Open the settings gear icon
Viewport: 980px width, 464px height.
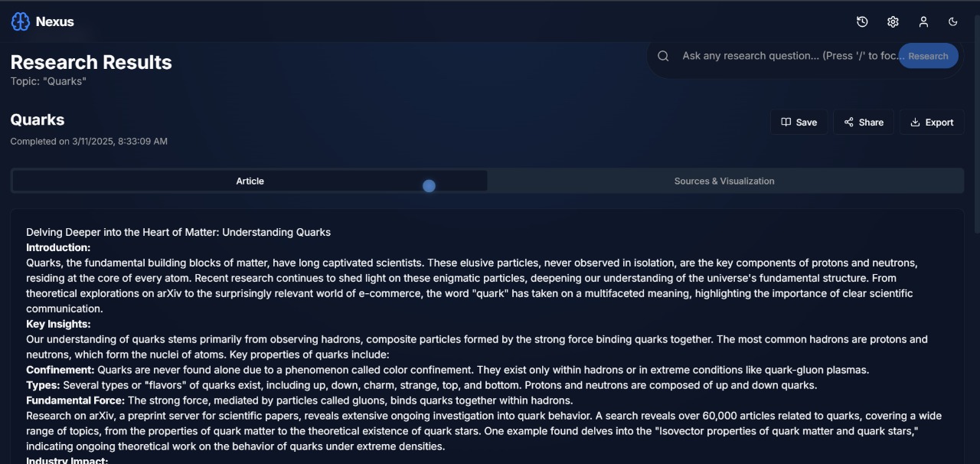(893, 22)
